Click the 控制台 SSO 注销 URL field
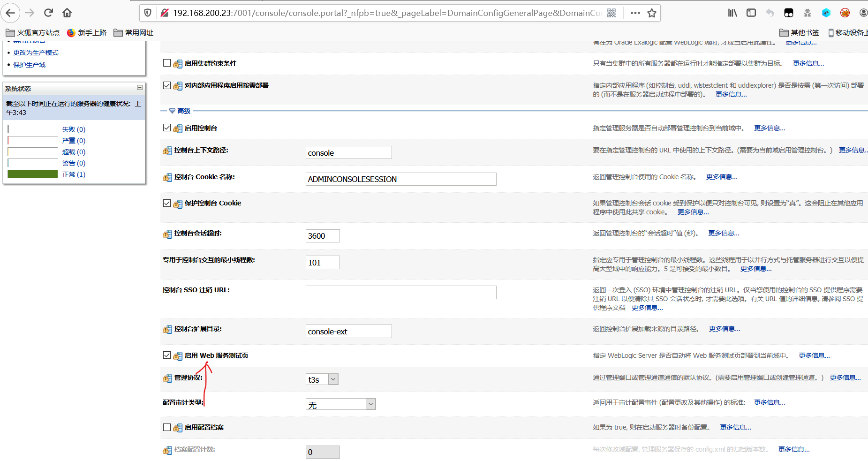The image size is (868, 461). coord(401,292)
